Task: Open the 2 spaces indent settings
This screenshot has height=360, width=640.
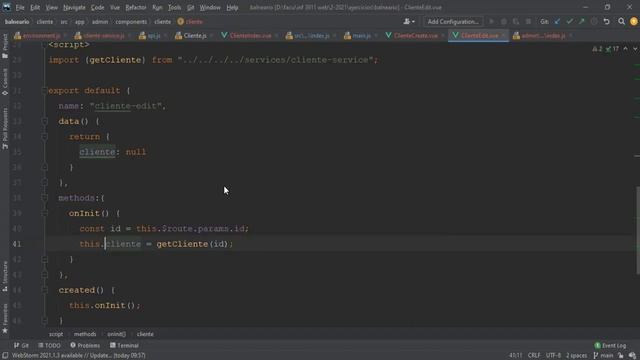Action: (x=576, y=356)
